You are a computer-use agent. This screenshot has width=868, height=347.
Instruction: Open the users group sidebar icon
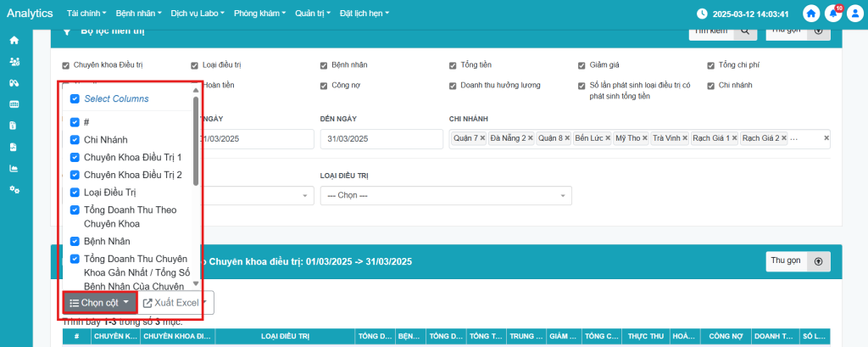pos(14,62)
